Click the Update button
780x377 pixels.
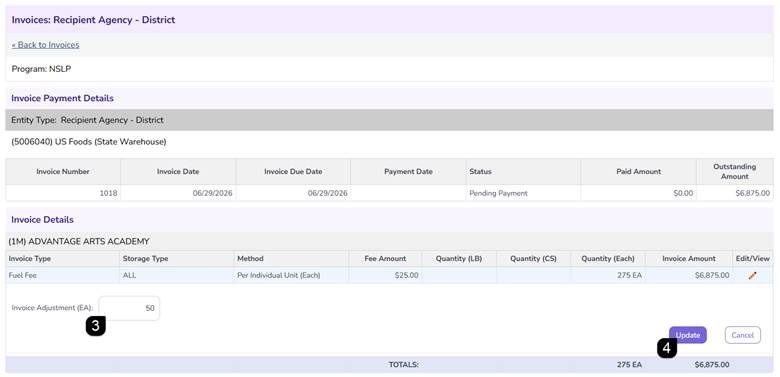687,335
